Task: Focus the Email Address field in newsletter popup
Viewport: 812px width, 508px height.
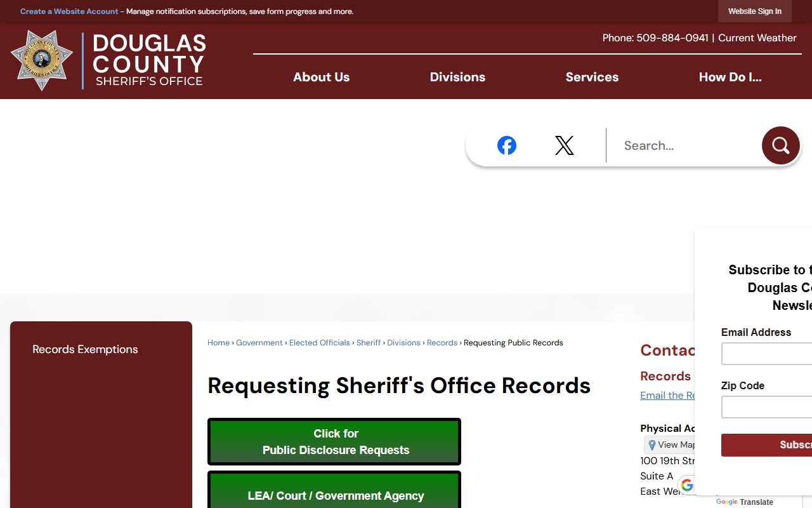Action: [x=766, y=354]
